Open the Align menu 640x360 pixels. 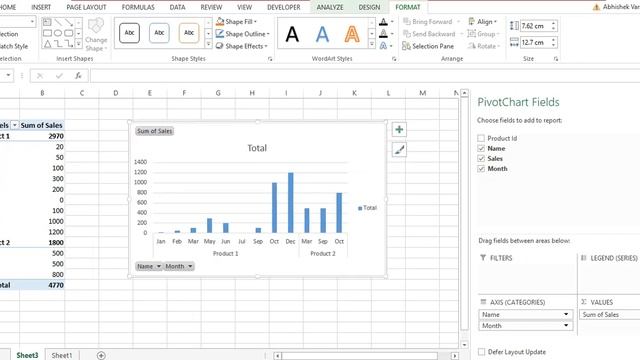(482, 22)
